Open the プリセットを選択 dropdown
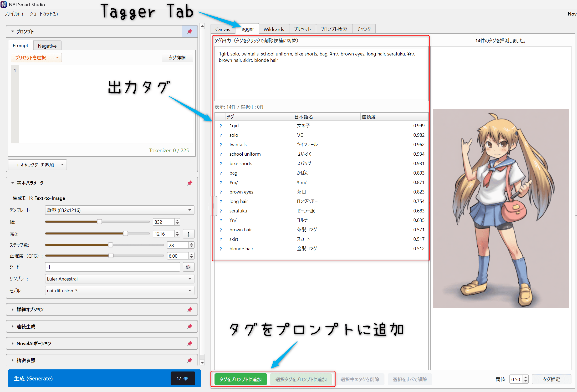This screenshot has width=577, height=392. (36, 57)
